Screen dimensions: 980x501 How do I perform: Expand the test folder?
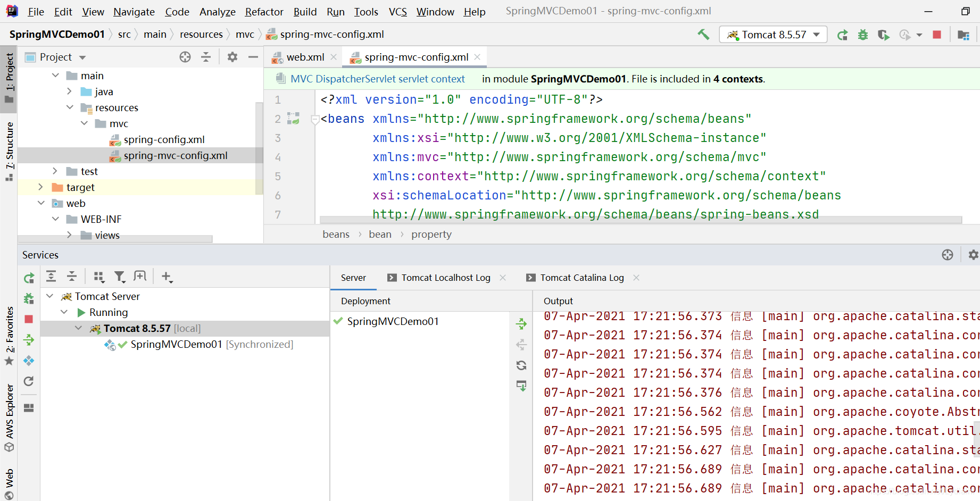(x=55, y=171)
